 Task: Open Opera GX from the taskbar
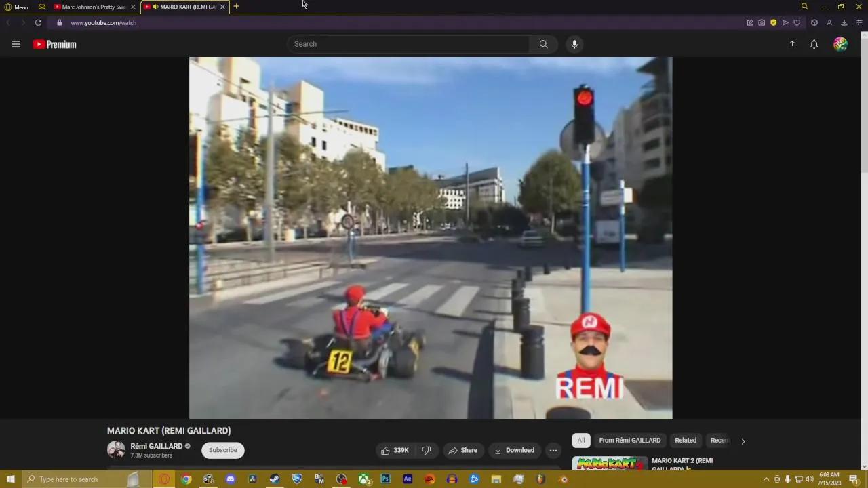164,479
